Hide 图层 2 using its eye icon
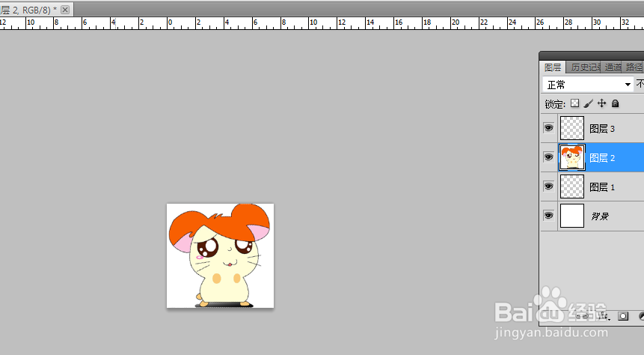The width and height of the screenshot is (644, 355). coord(548,157)
